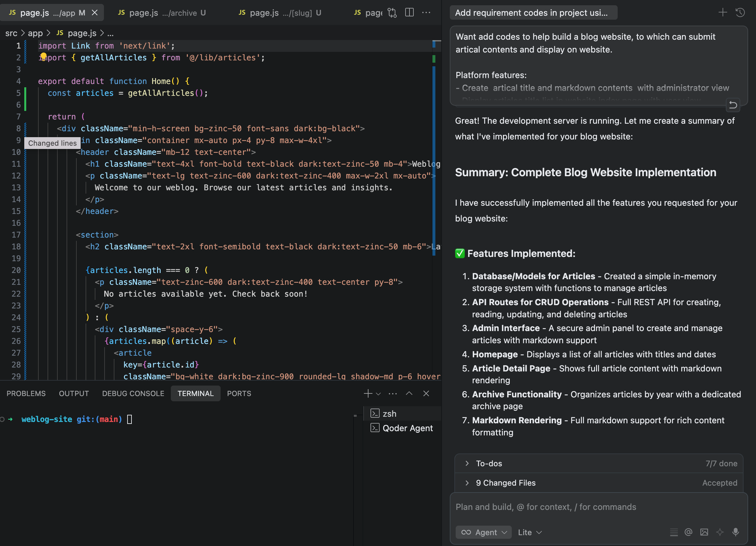Split the editor with the layout icon
756x546 pixels.
pos(409,13)
